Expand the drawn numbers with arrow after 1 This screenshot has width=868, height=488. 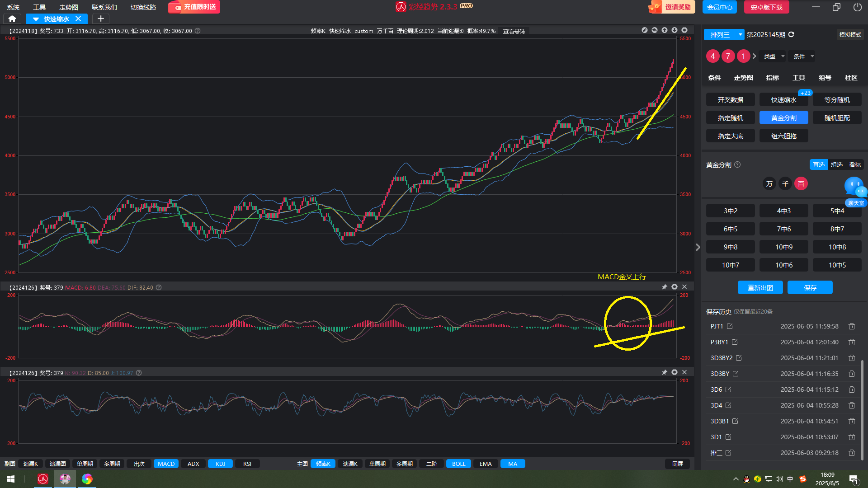(754, 56)
